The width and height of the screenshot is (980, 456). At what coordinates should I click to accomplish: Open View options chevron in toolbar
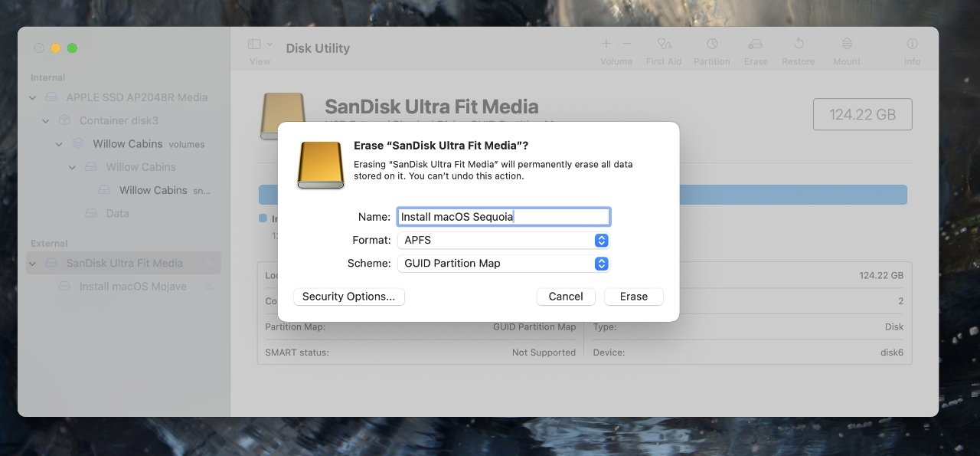click(x=269, y=44)
